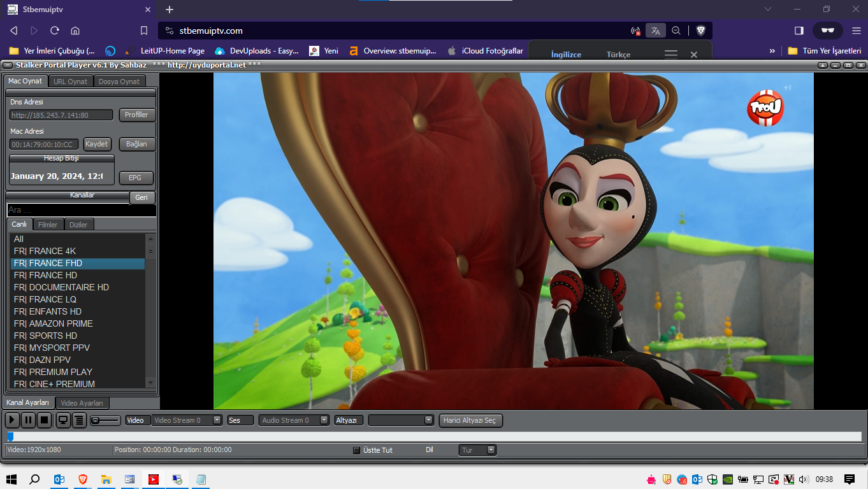Click the Mac Adresi input field
The height and width of the screenshot is (489, 868).
44,145
